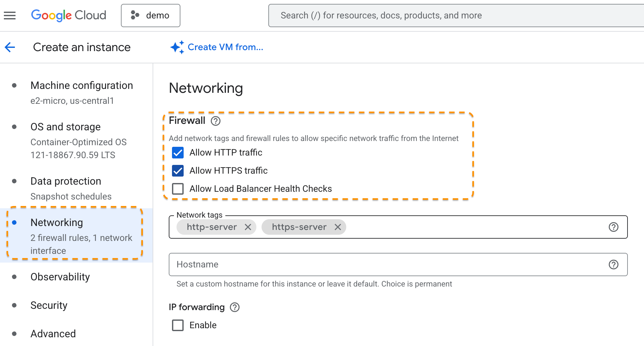Click the Google Cloud logo
Screen dimensions: 644x346
click(69, 15)
